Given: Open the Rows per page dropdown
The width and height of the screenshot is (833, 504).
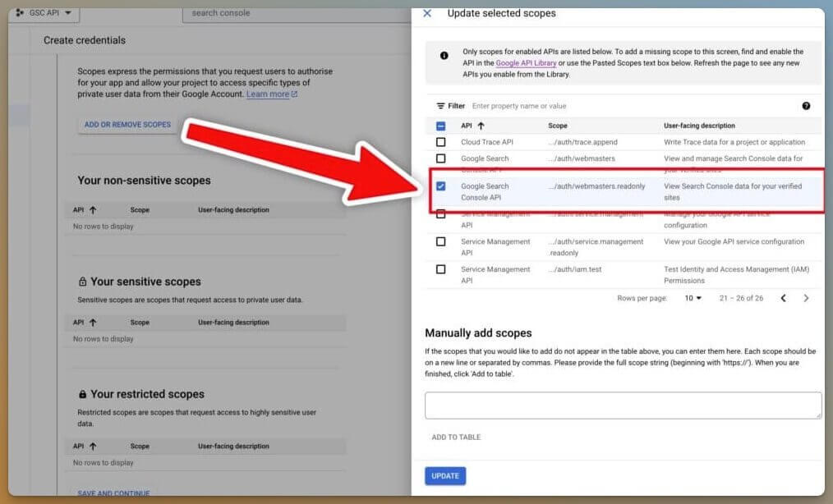Looking at the screenshot, I should tap(693, 298).
